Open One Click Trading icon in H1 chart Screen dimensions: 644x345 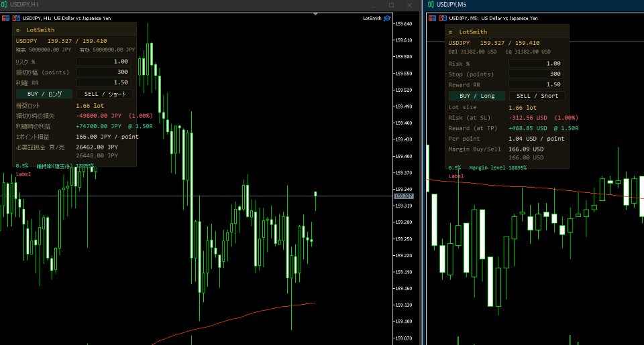click(5, 18)
